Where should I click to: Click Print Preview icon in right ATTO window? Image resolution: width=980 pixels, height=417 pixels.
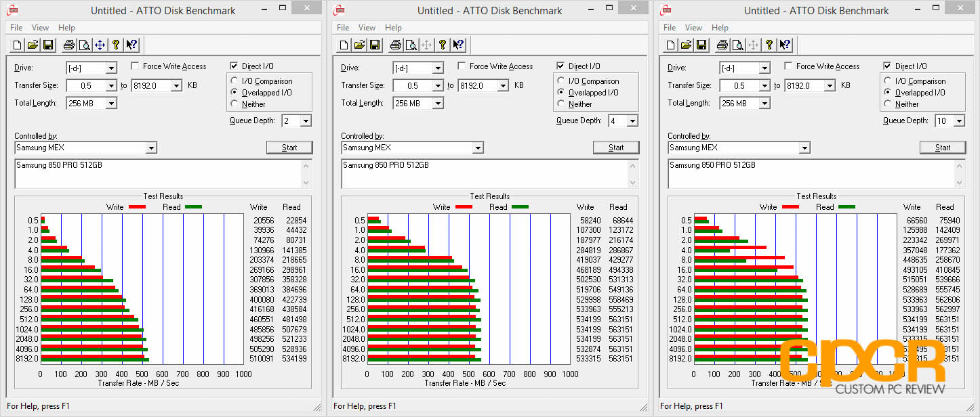click(737, 45)
